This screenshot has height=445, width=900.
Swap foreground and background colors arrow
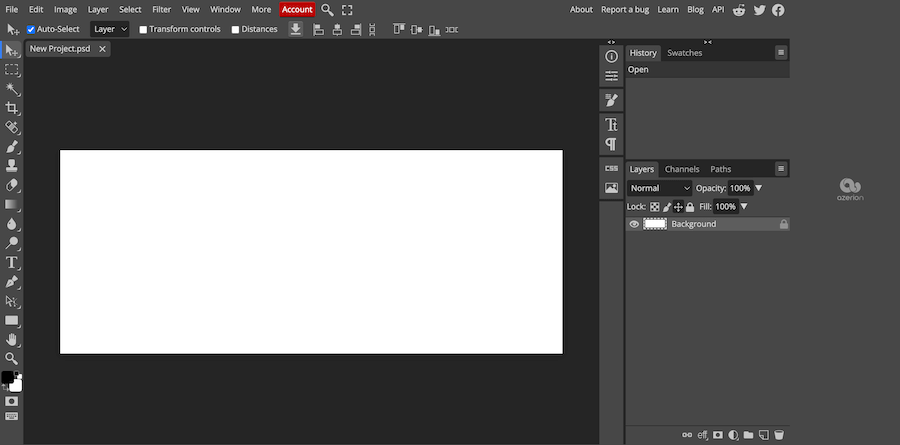(5, 388)
